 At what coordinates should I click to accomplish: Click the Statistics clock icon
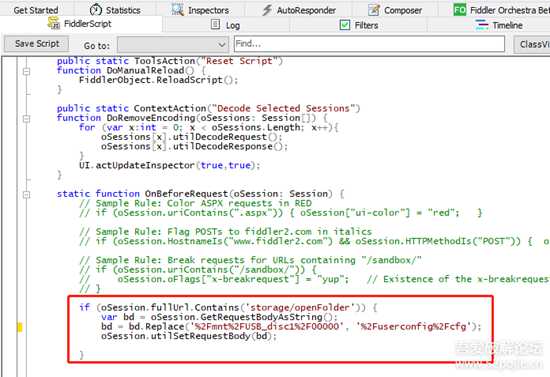pos(95,9)
